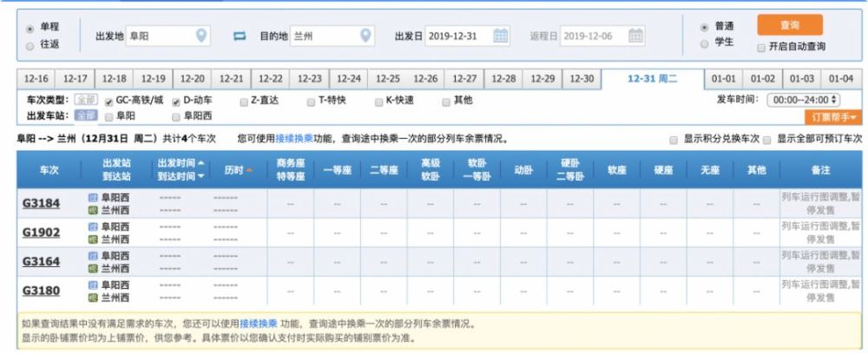Click start-station icon in G1902 row
Screen dimensions: 868x353
[93, 227]
